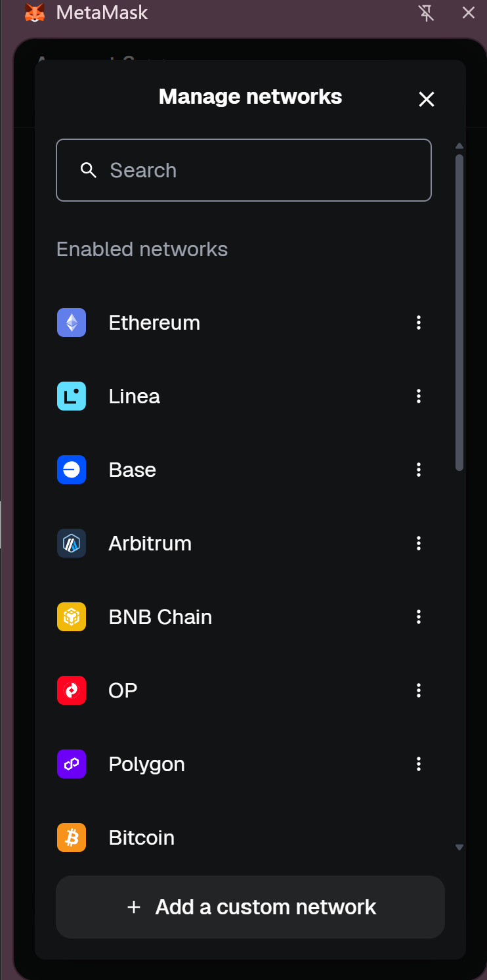Click the network Search field

coord(243,170)
